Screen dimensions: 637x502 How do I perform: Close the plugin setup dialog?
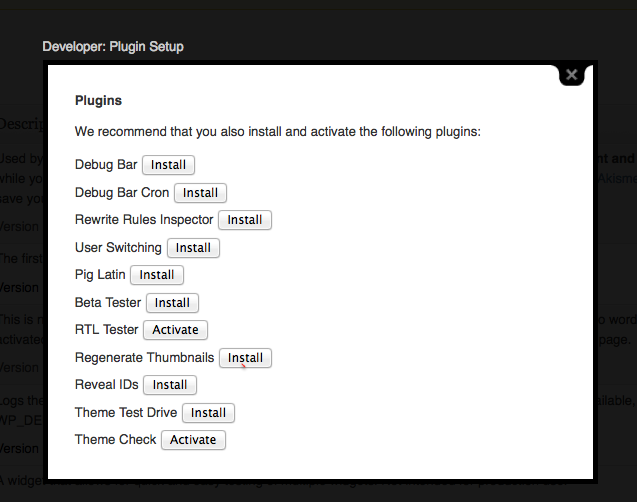pyautogui.click(x=571, y=74)
